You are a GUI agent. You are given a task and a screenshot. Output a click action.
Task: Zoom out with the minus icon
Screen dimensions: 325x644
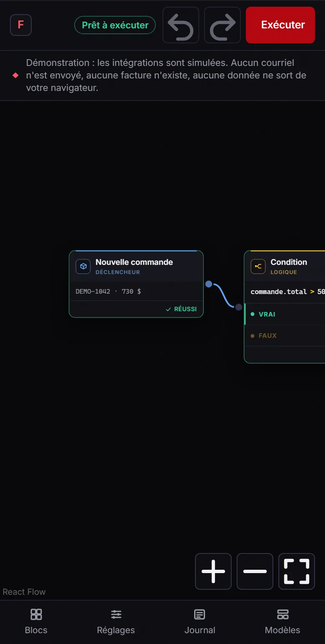(x=255, y=571)
